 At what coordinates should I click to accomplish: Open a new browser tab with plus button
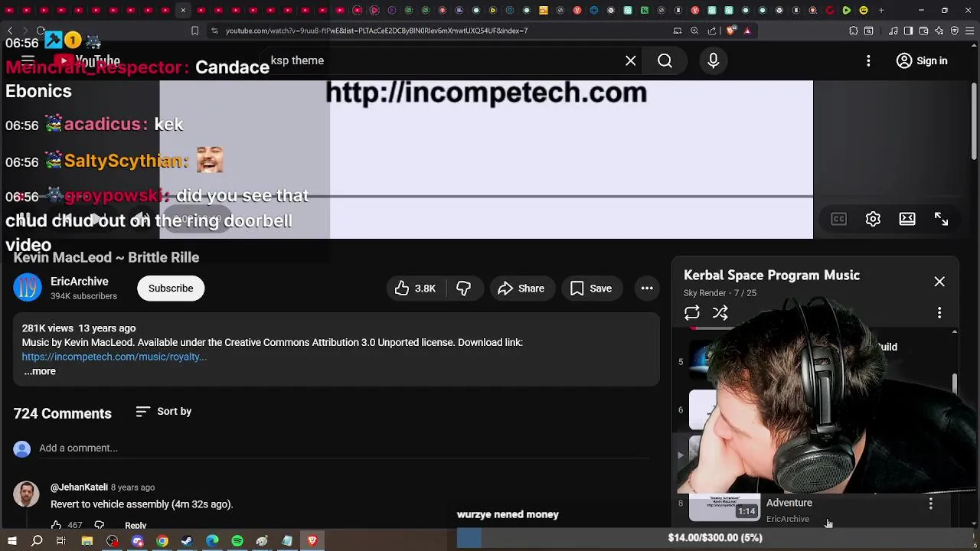coord(881,10)
